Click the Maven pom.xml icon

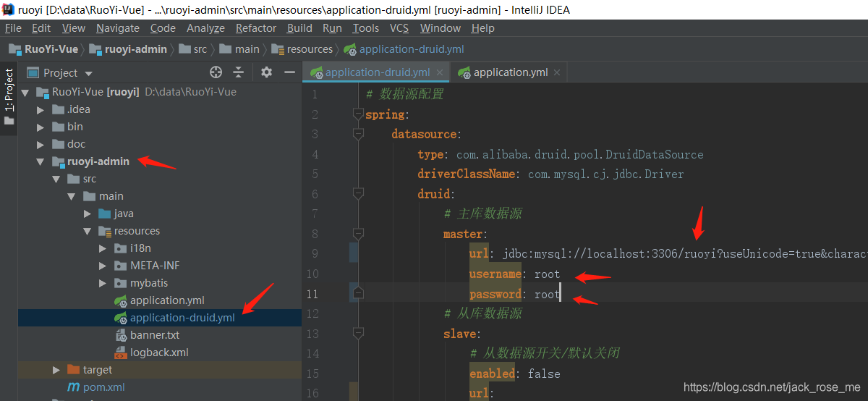[x=74, y=387]
